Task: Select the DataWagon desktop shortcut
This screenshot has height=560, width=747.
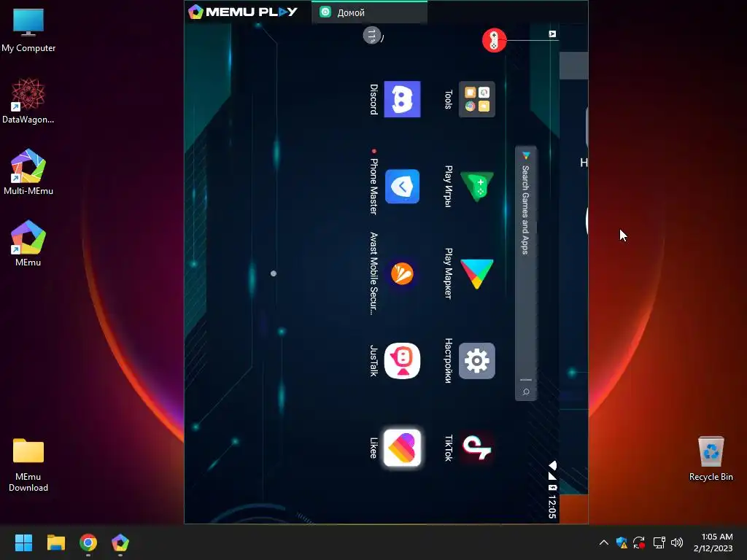Action: point(28,101)
